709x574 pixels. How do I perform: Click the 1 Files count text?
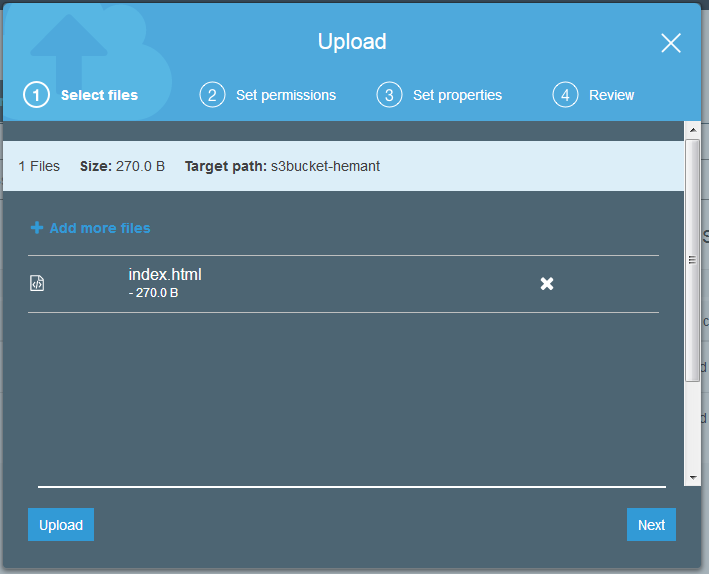pos(39,166)
